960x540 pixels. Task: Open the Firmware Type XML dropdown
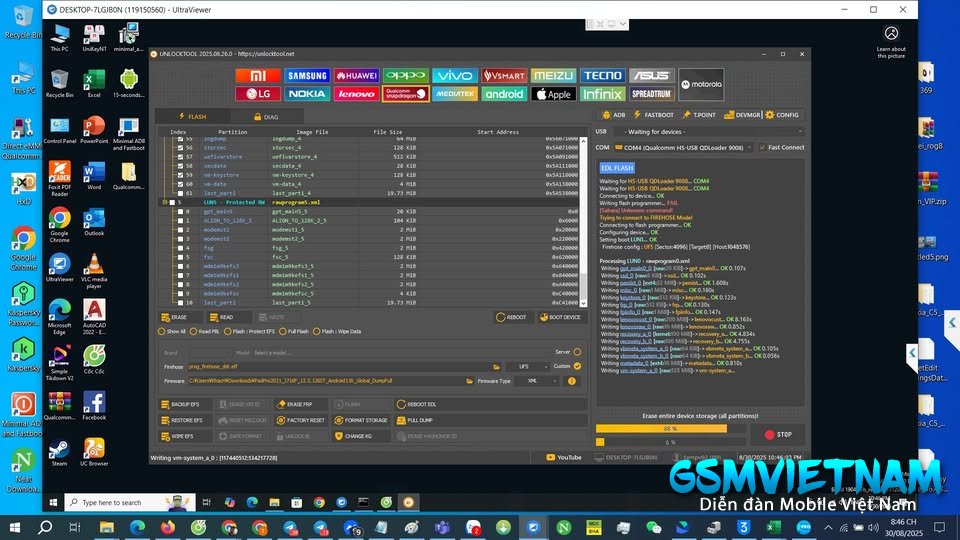pyautogui.click(x=537, y=381)
